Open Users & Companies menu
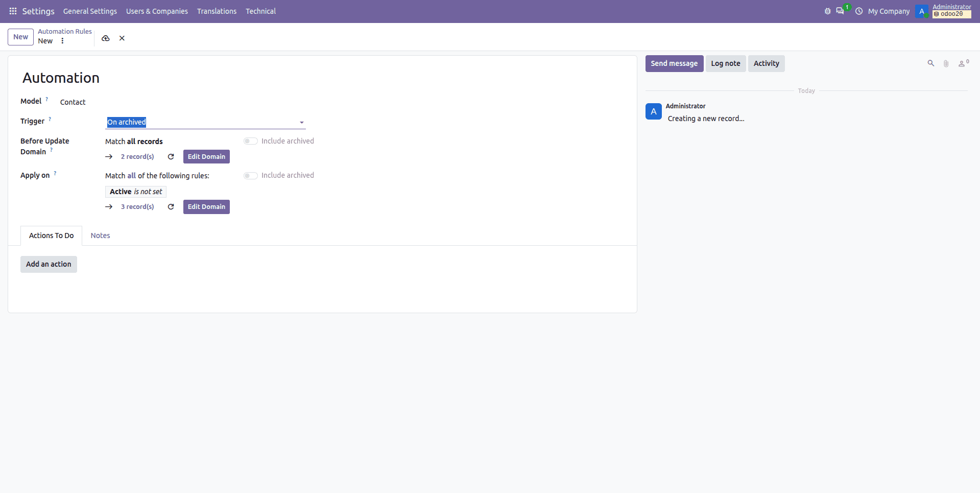Viewport: 980px width, 493px height. [x=157, y=11]
